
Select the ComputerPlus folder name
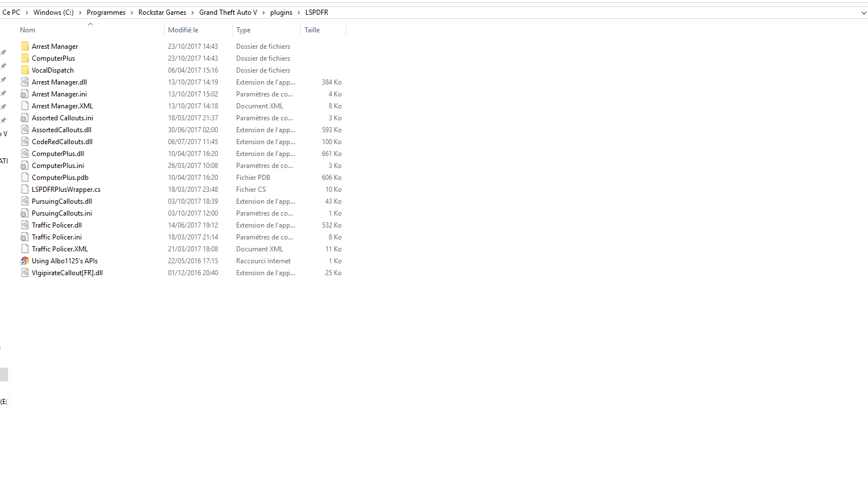(53, 58)
